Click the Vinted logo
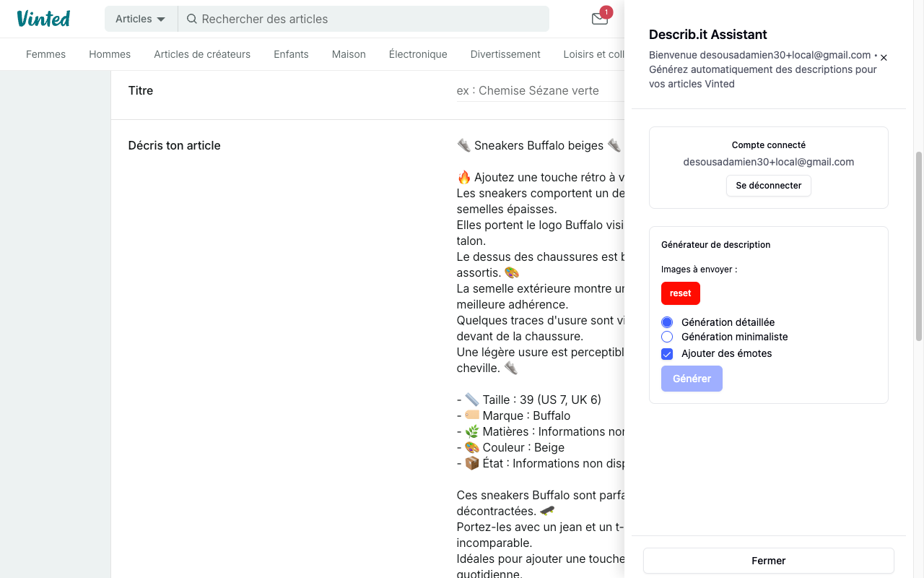 (43, 19)
